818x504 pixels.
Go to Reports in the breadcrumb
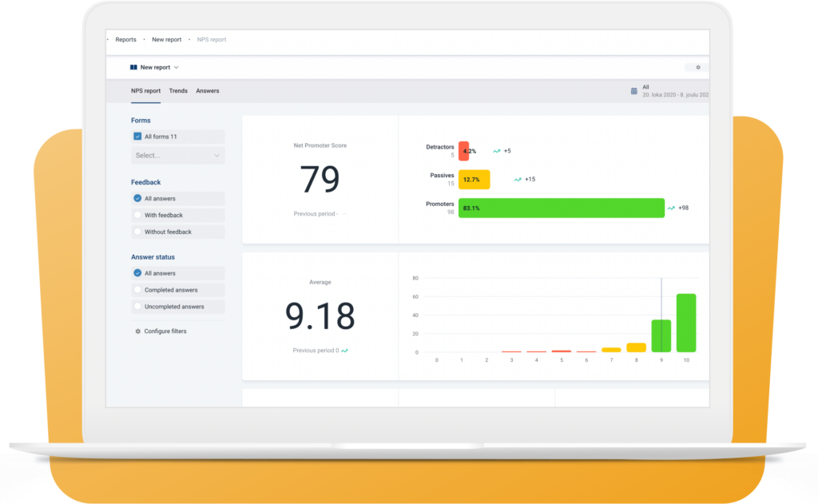pyautogui.click(x=125, y=39)
